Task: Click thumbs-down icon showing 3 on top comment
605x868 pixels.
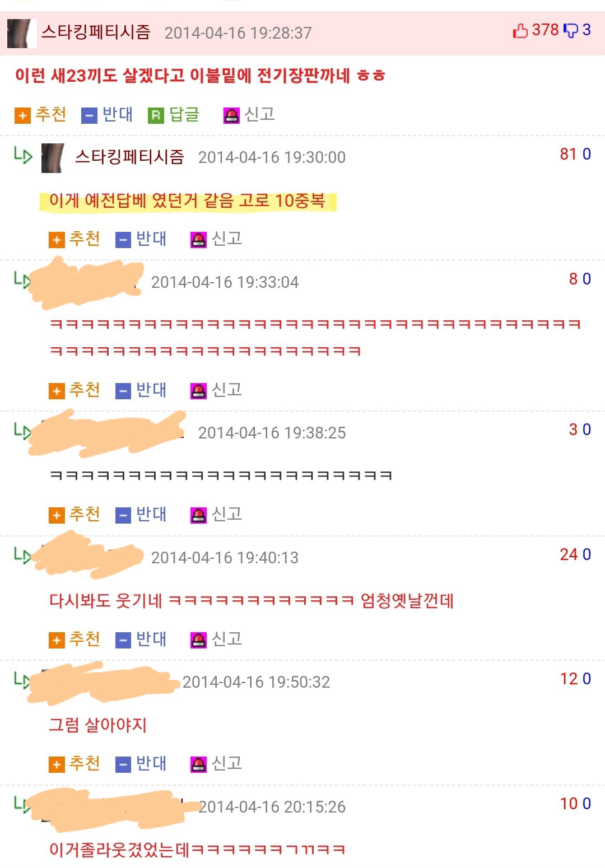Action: pos(570,30)
